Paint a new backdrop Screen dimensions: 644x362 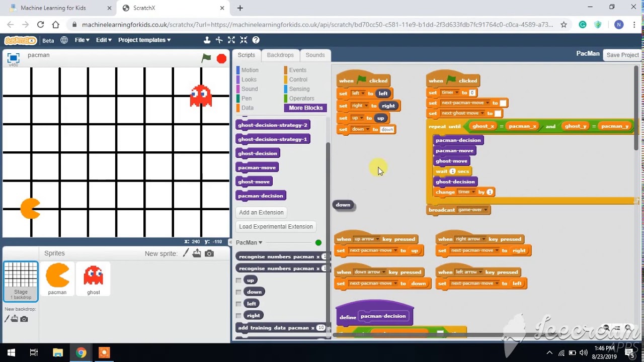[x=7, y=319]
